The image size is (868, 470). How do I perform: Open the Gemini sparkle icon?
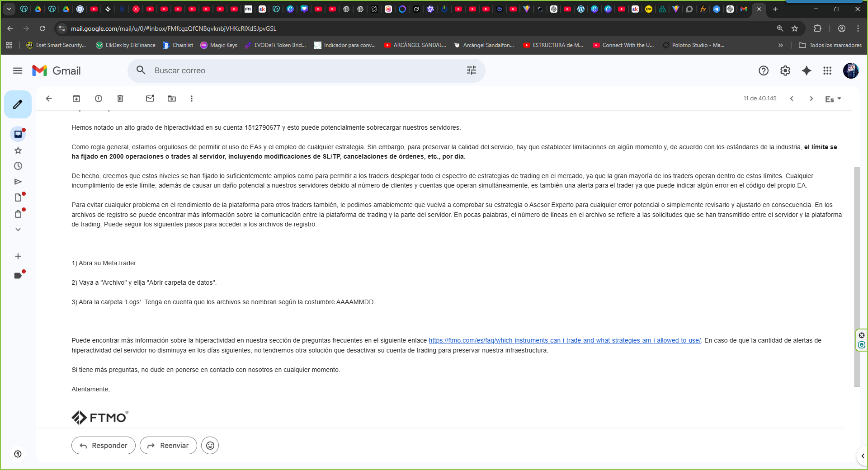(807, 70)
